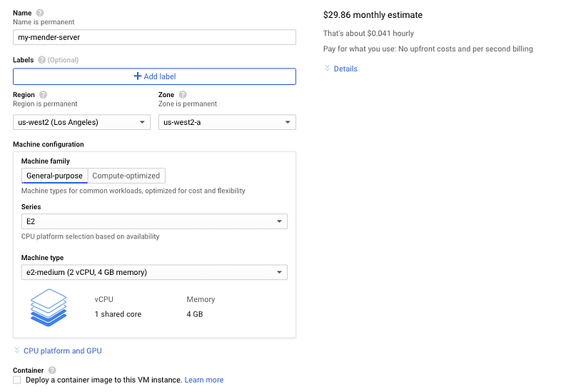The width and height of the screenshot is (571, 392).
Task: Click the Add label button
Action: click(154, 76)
